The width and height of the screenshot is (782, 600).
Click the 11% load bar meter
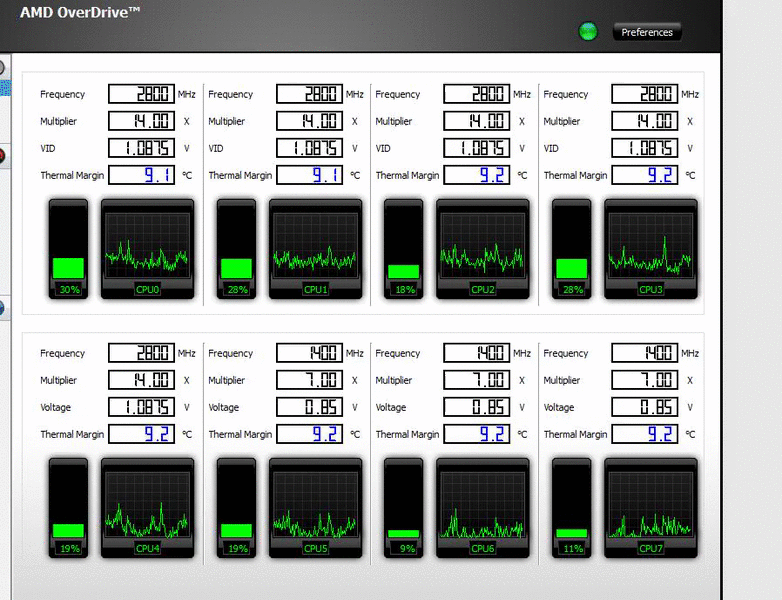click(572, 508)
